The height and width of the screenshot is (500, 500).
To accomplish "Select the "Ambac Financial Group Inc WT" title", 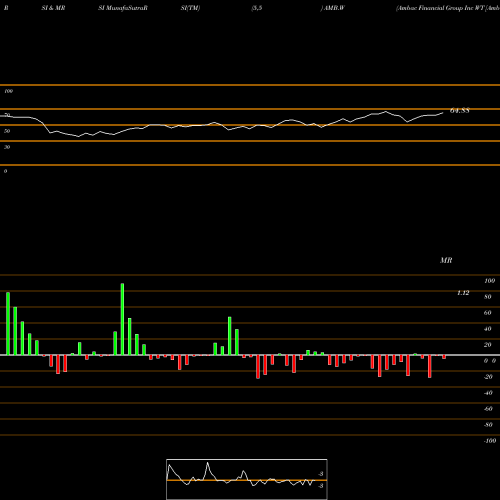I will pyautogui.click(x=440, y=8).
